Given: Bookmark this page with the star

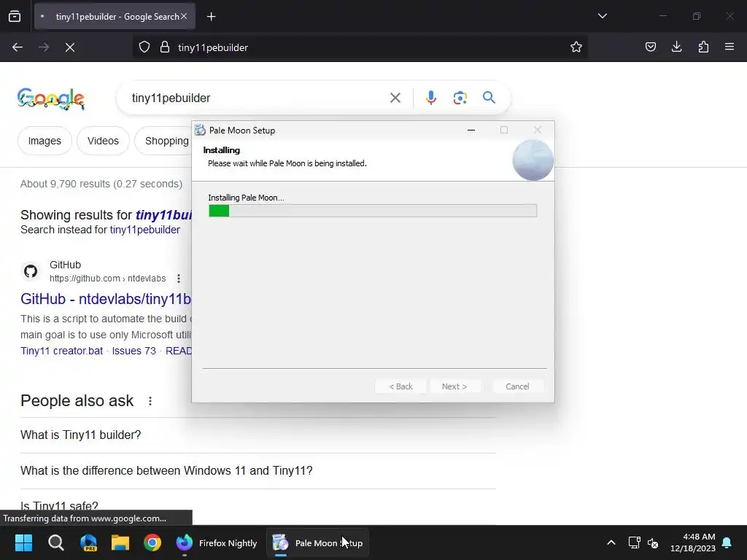Looking at the screenshot, I should (576, 47).
